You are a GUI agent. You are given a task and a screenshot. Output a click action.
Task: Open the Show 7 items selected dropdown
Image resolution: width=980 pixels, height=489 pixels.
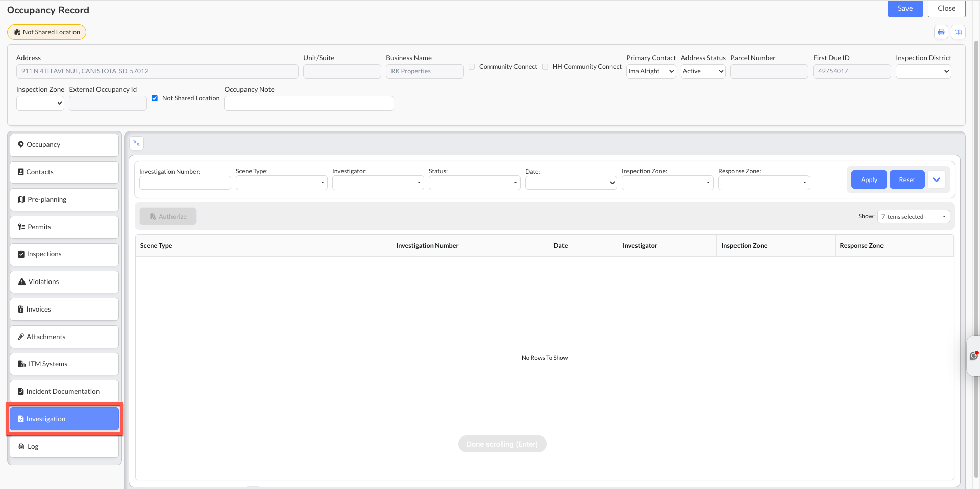coord(914,217)
